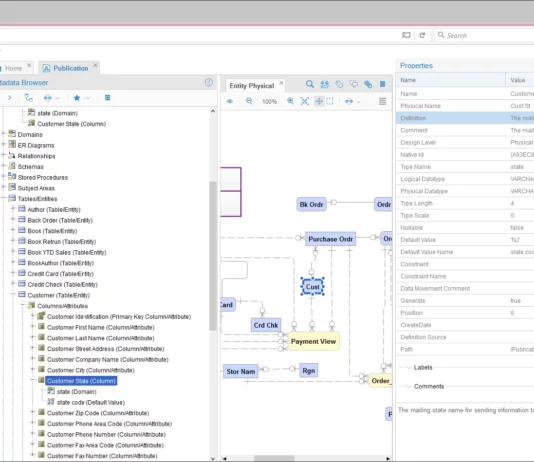Select the Entity Physical diagram tab
The image size is (534, 462).
coord(252,86)
